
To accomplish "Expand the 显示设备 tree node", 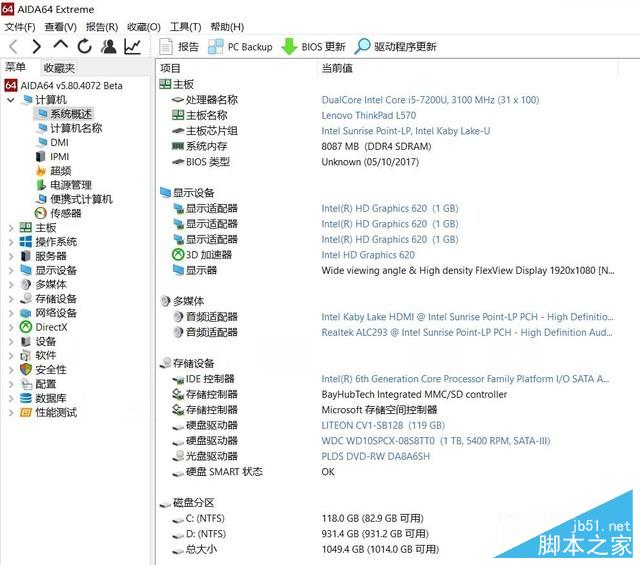I will [x=11, y=271].
